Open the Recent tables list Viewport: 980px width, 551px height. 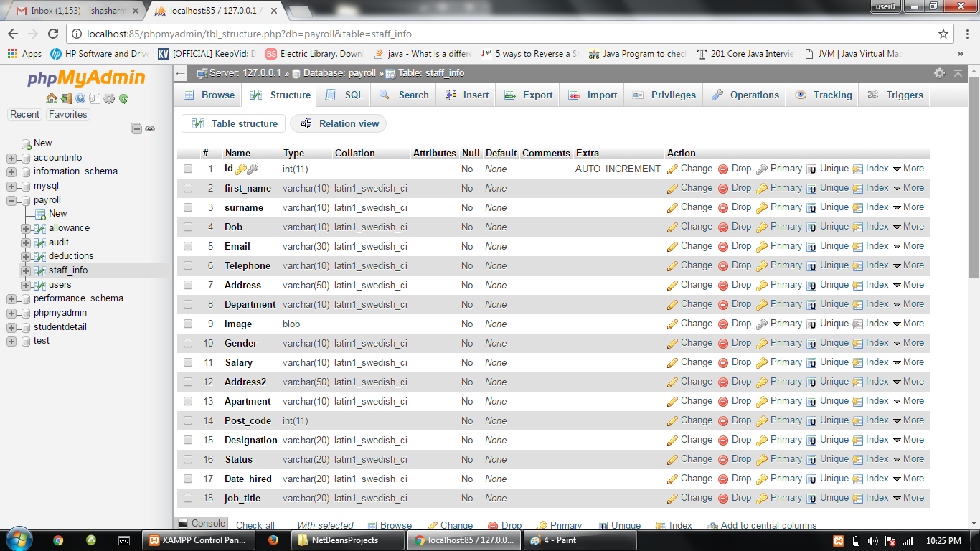tap(25, 115)
